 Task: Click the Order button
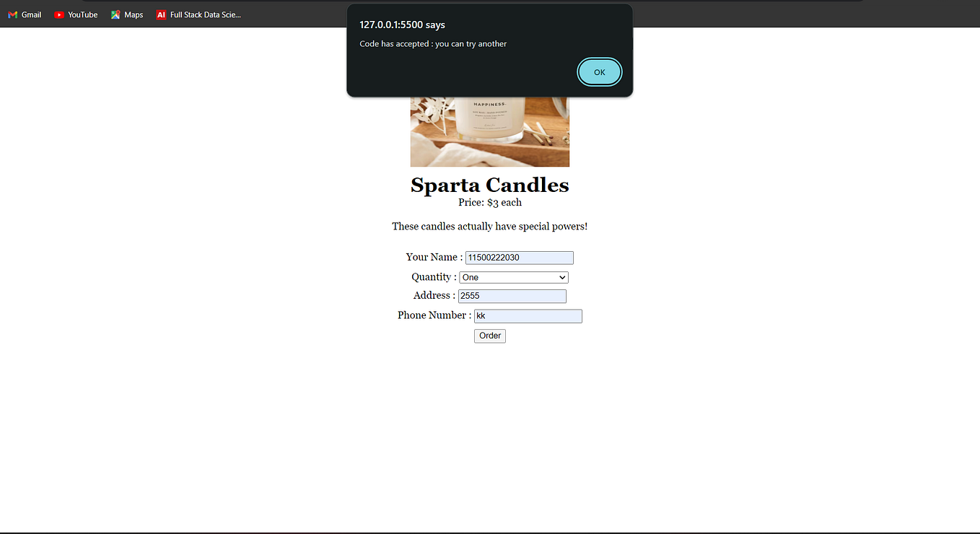pos(489,336)
